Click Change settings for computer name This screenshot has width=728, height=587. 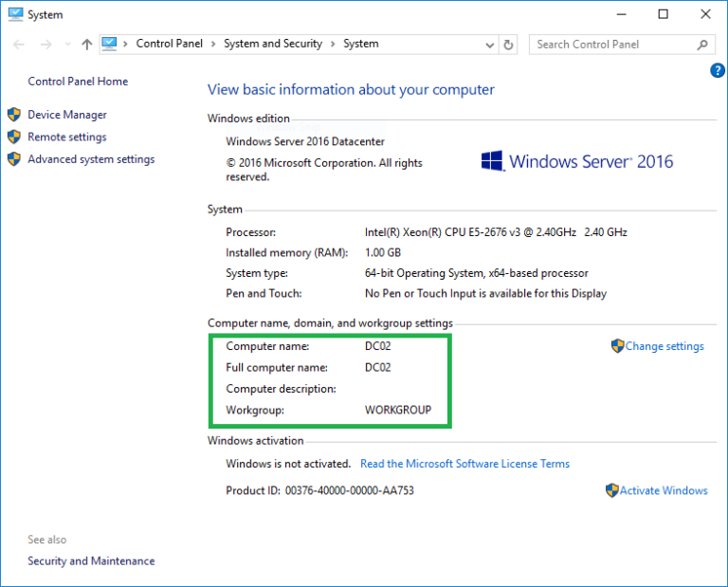664,346
